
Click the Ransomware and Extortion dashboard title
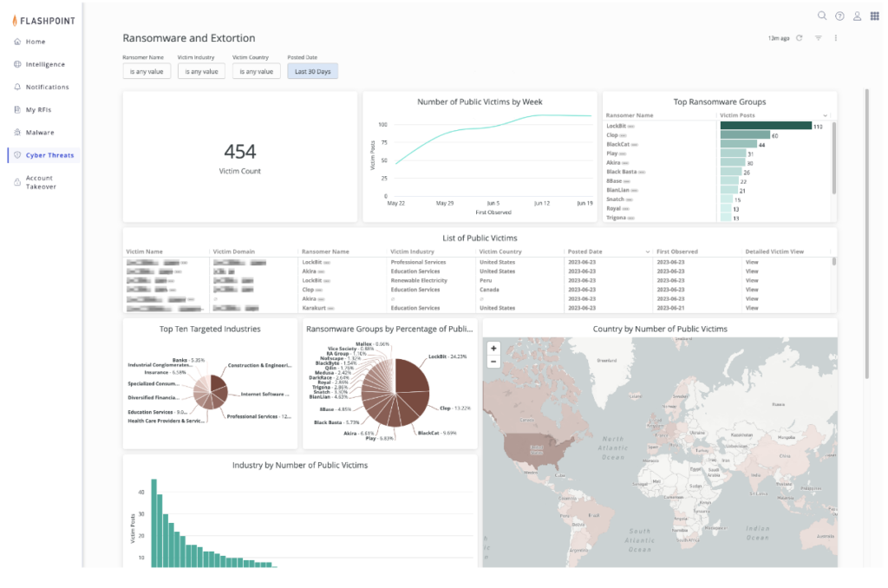point(189,38)
